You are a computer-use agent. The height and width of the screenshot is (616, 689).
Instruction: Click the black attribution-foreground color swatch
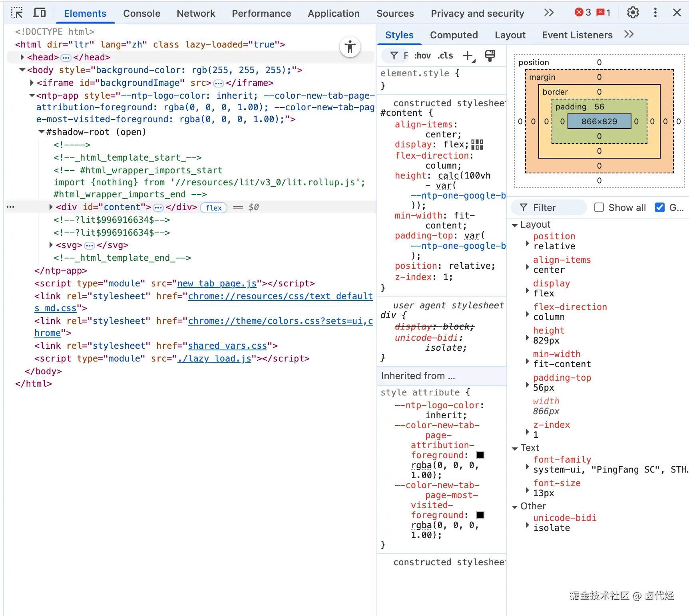480,455
